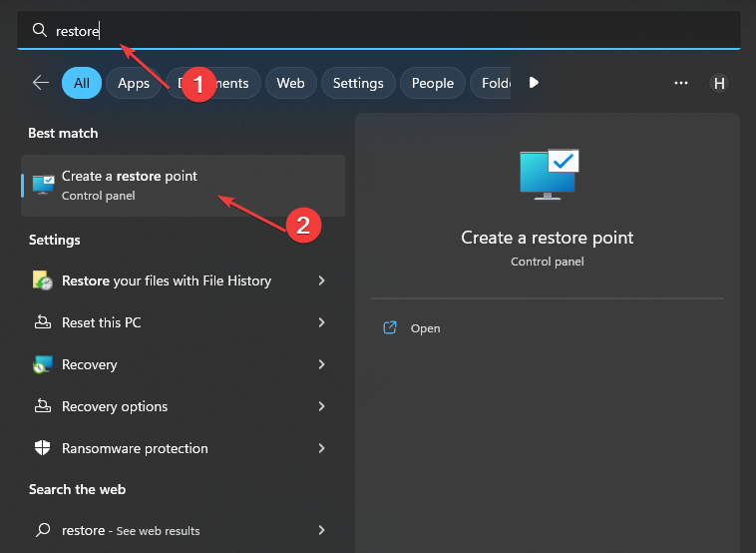Viewport: 756px width, 553px height.
Task: Click the 'Search the web' heading
Action: pos(77,489)
